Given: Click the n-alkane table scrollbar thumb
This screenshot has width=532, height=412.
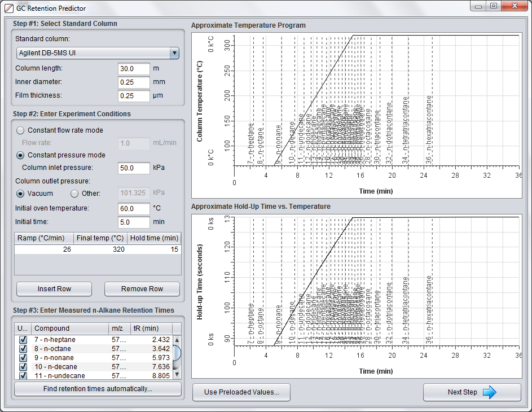Looking at the screenshot, I should click(x=177, y=353).
